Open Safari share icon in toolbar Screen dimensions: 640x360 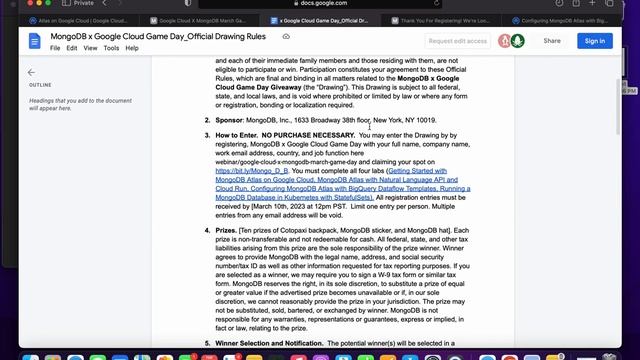pyautogui.click(x=576, y=3)
